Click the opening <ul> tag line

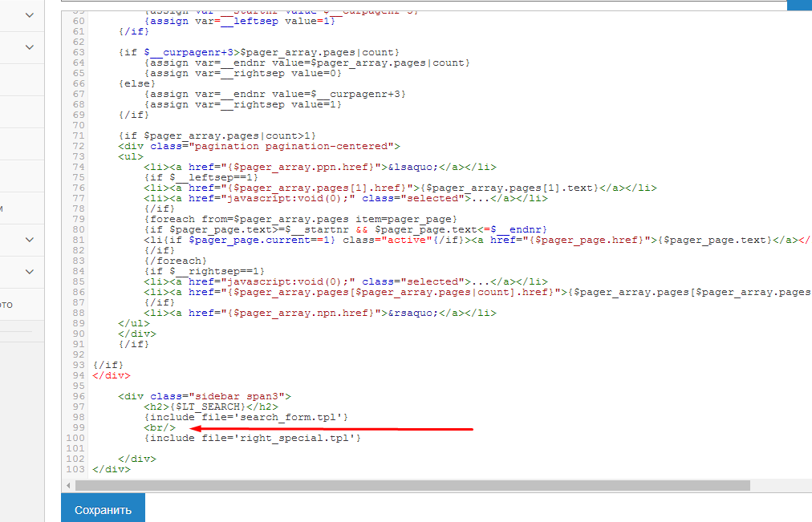[130, 156]
